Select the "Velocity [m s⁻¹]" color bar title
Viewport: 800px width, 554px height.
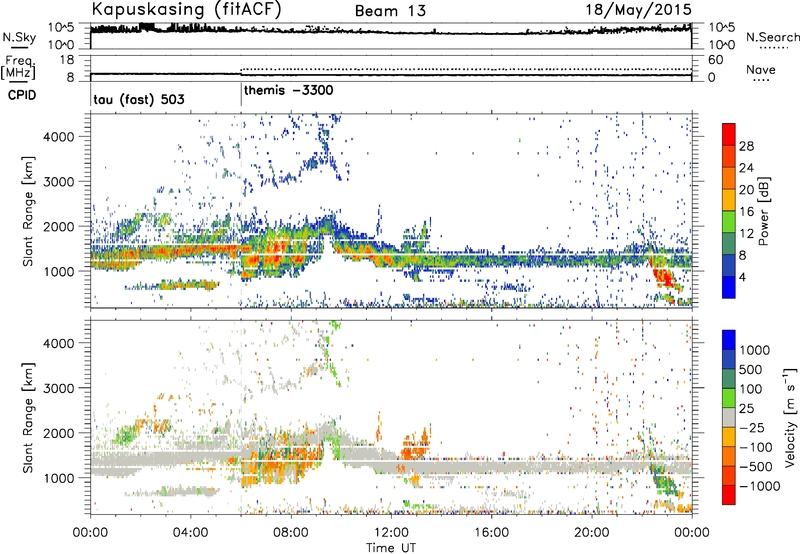[790, 418]
